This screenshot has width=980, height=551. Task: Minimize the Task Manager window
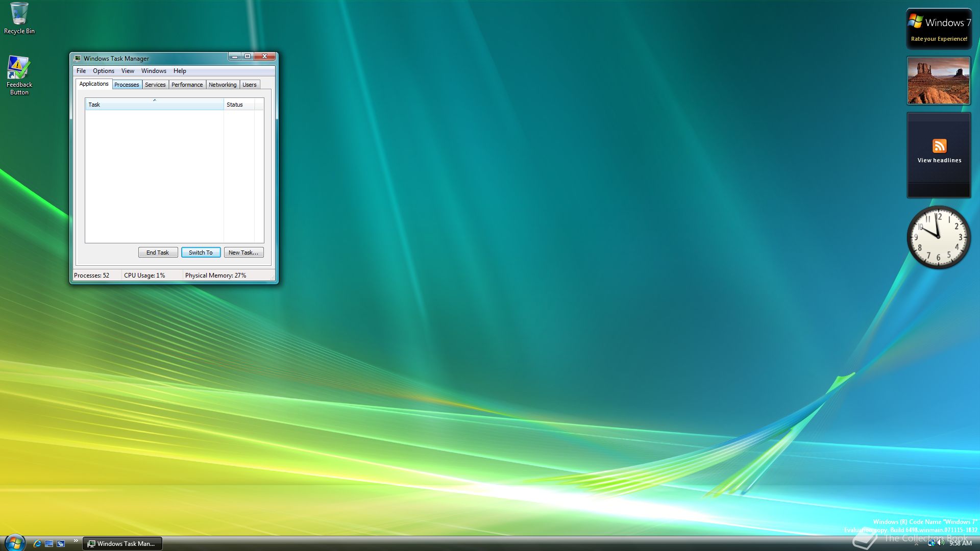point(234,57)
